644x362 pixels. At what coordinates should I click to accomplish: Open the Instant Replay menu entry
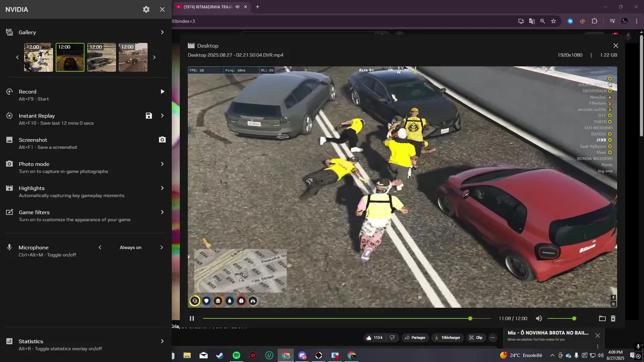coord(86,119)
